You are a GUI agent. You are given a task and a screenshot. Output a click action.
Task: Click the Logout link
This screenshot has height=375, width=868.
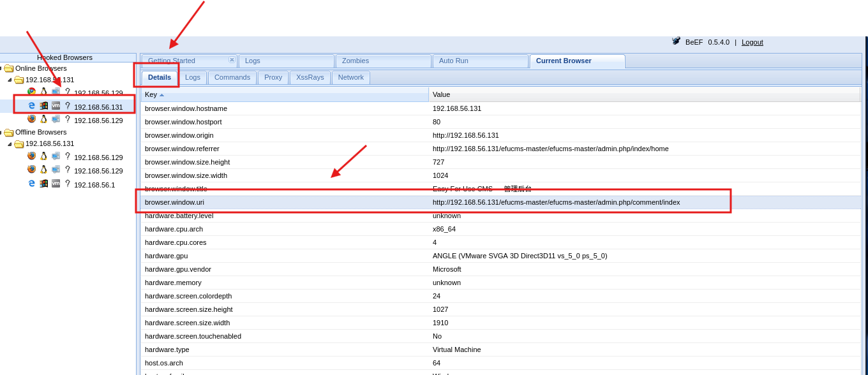click(752, 42)
